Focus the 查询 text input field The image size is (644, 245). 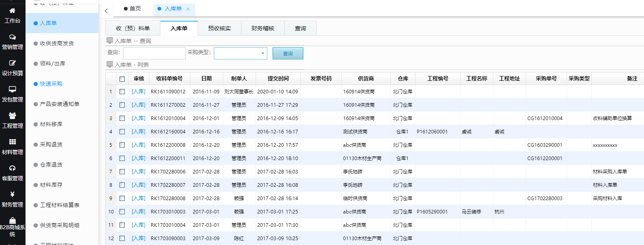pyautogui.click(x=154, y=53)
